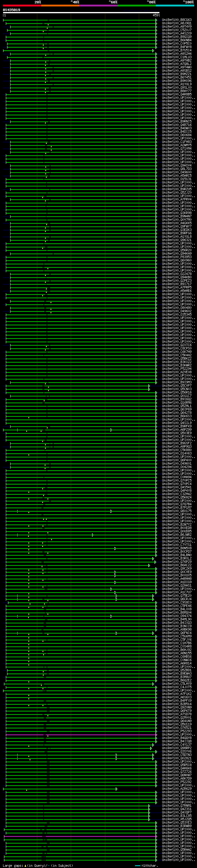Click the purple ~60% identity color bar

click(98, 6)
